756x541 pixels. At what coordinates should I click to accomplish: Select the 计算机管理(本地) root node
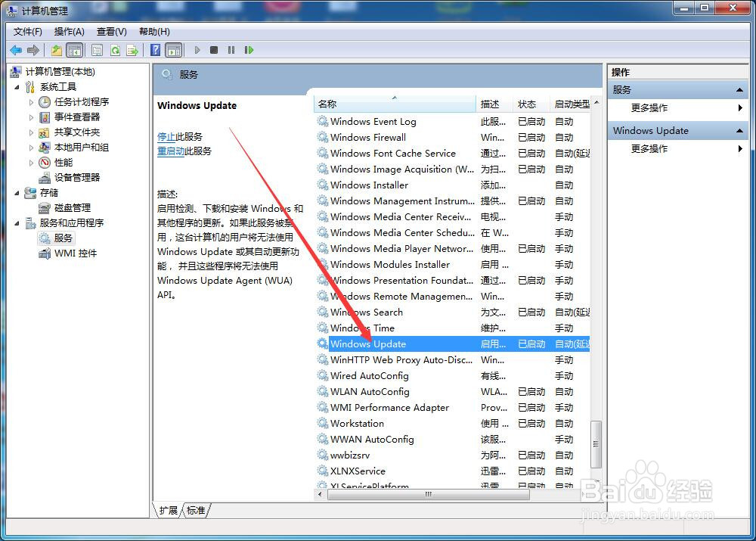click(x=60, y=71)
